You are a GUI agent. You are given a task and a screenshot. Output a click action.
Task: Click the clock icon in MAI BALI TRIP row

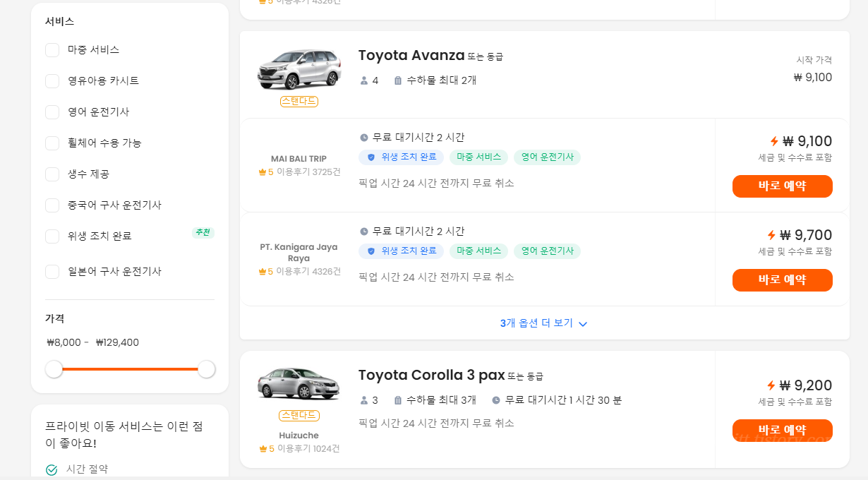[364, 138]
